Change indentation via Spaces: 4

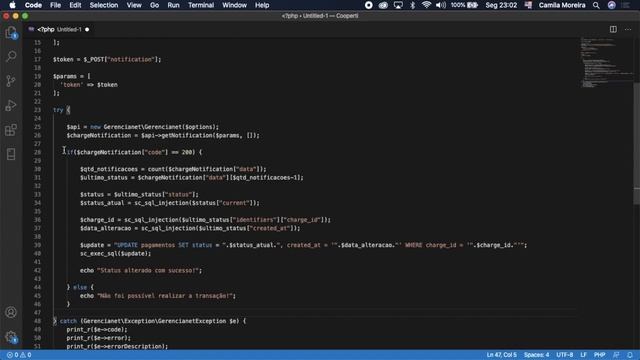536,355
